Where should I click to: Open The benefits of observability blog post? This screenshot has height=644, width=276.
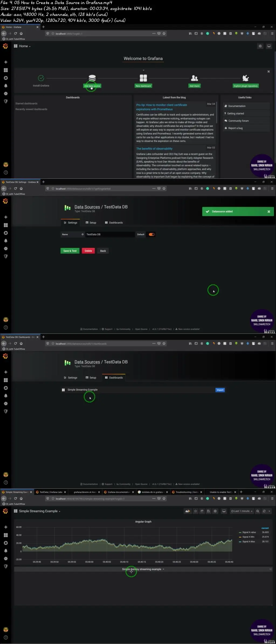pyautogui.click(x=154, y=149)
